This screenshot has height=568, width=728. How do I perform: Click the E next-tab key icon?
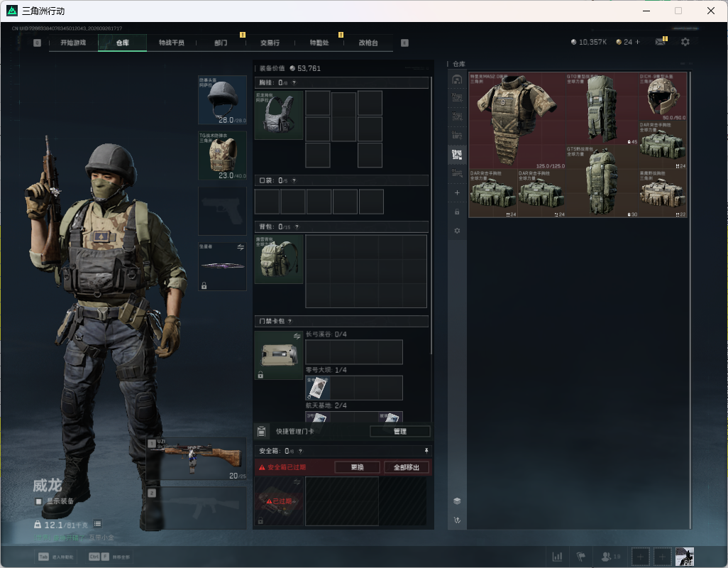click(x=404, y=43)
